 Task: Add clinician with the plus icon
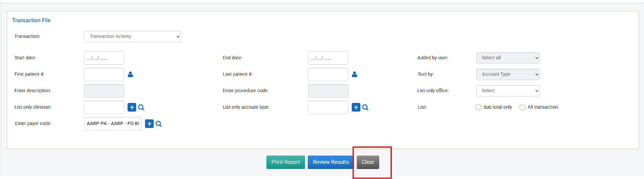(132, 107)
